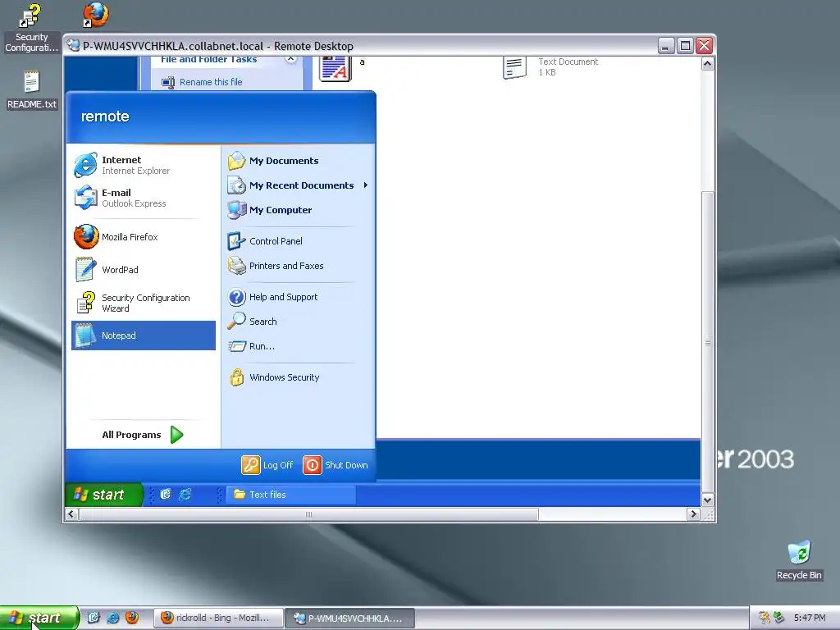Screen dimensions: 840x630
Task: Open Outlook Express E-mail entry
Action: (x=144, y=198)
